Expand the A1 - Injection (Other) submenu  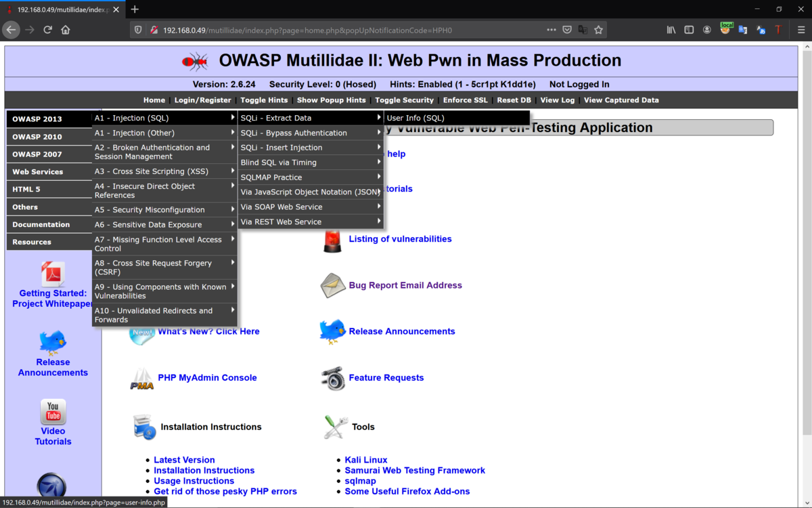click(x=164, y=133)
